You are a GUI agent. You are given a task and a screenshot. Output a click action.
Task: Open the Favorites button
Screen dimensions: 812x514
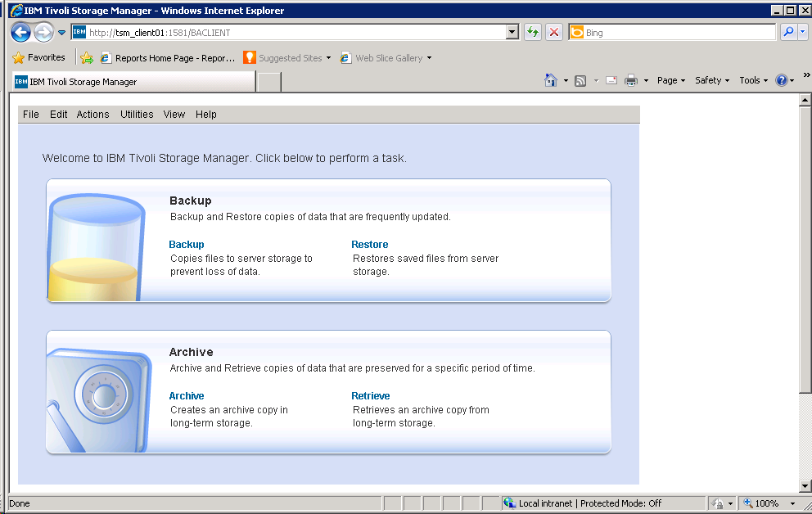38,58
